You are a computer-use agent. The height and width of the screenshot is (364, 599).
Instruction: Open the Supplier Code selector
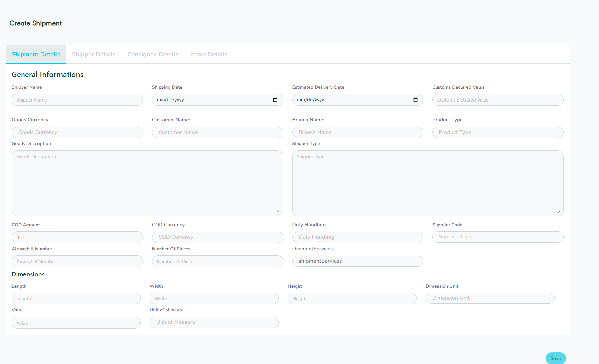click(x=498, y=237)
